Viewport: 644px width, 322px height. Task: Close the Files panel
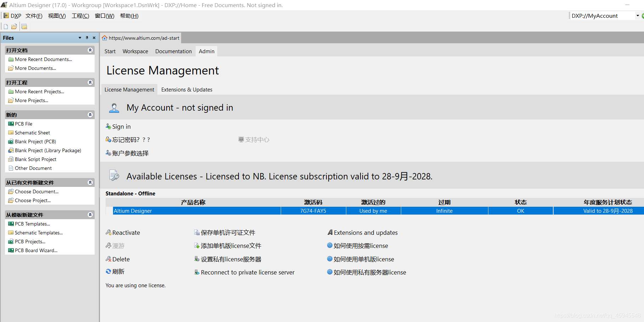click(94, 38)
